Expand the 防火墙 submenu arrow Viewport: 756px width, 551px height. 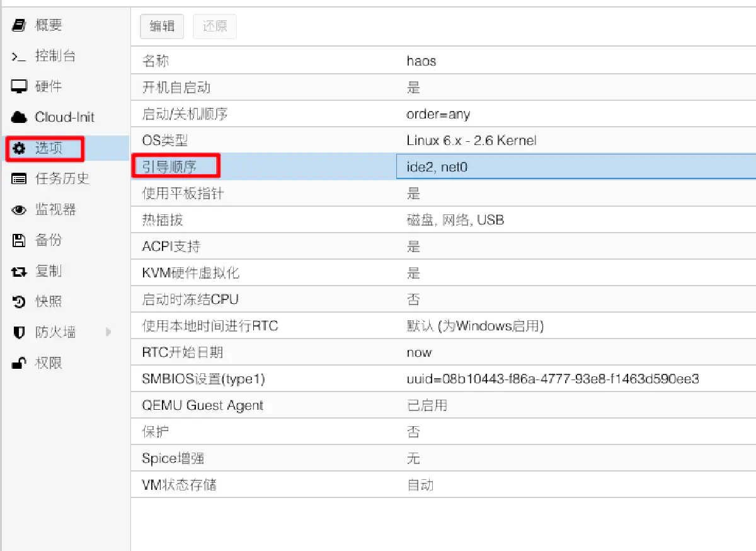pyautogui.click(x=108, y=332)
